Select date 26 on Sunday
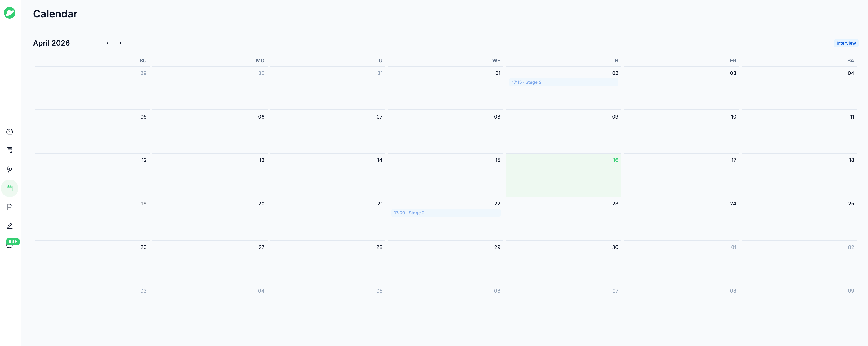868x346 pixels. tap(143, 247)
